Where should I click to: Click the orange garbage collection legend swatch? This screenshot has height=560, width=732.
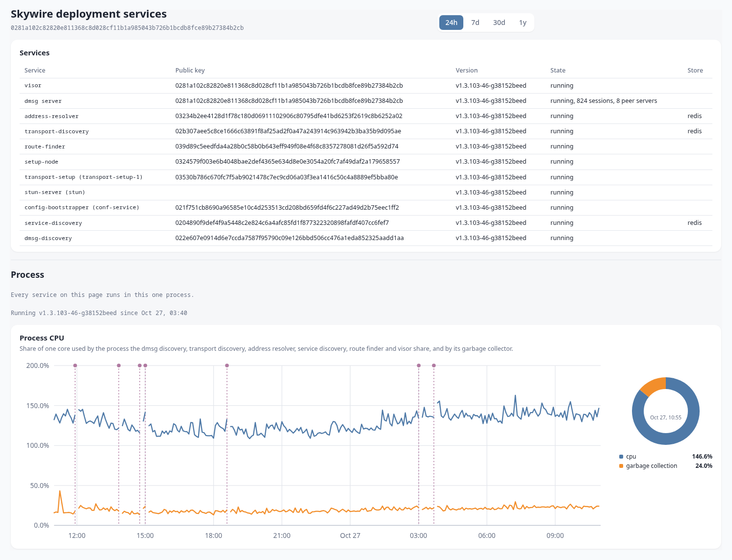pos(621,466)
